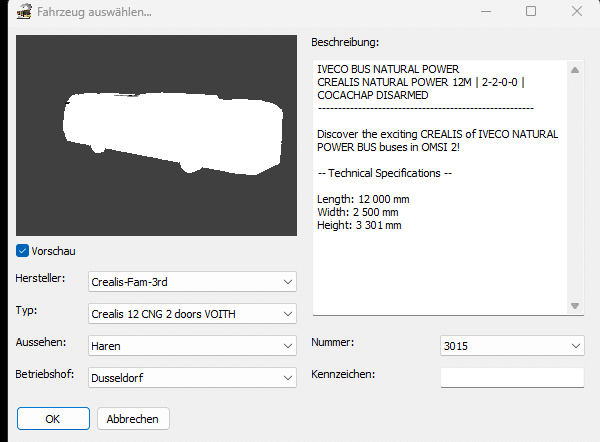Open the Aussehen dropdown showing Haren
The width and height of the screenshot is (600, 442).
coord(192,346)
